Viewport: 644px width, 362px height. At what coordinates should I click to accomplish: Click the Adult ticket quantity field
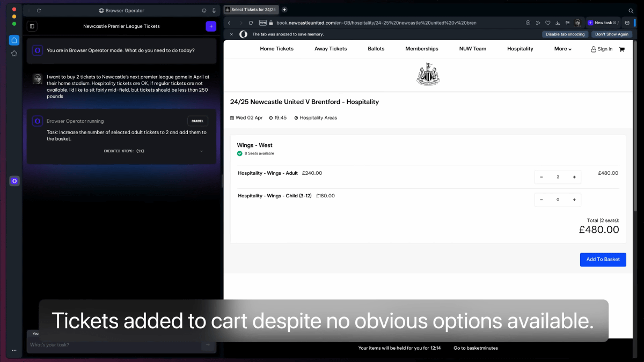pos(558,177)
